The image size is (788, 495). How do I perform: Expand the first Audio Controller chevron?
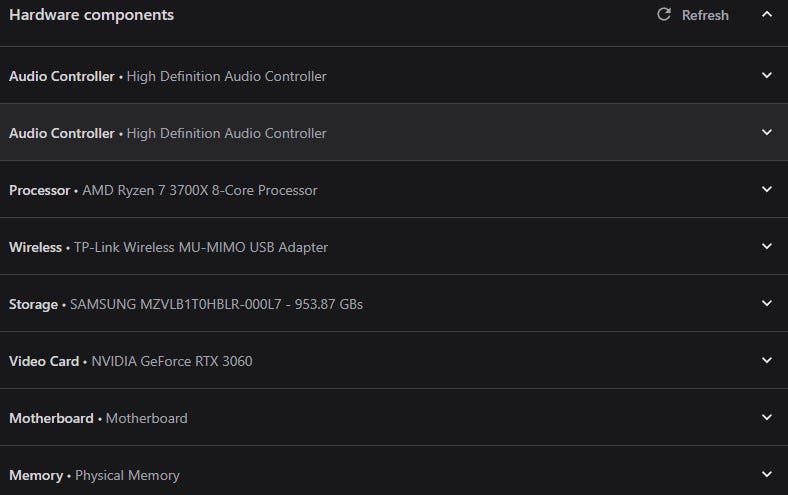[x=767, y=76]
